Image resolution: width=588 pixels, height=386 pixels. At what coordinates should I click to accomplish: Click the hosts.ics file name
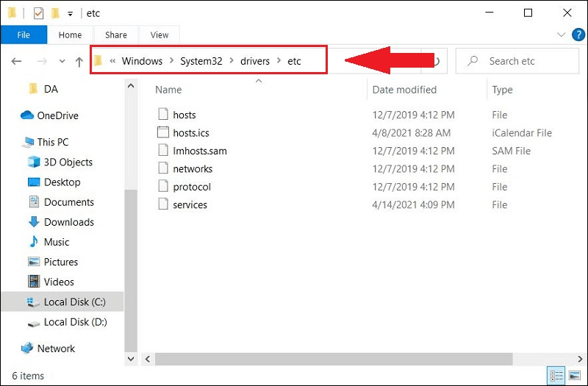(x=191, y=133)
